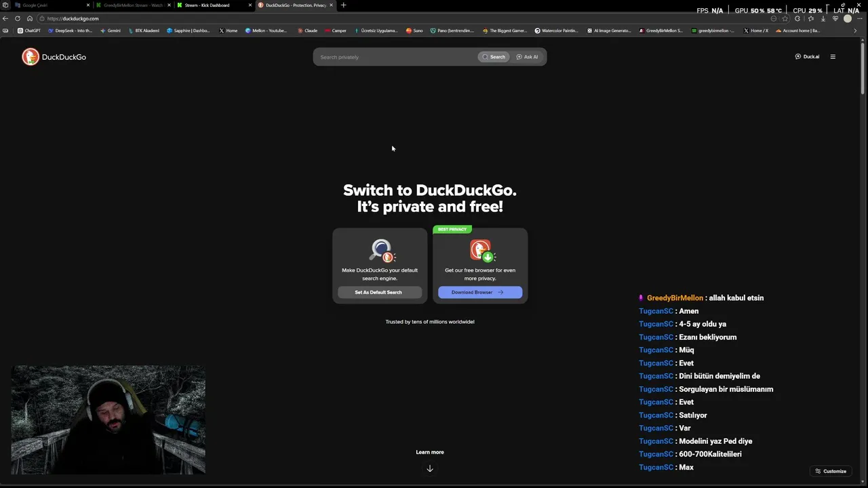Click 'Trusted by tens of millions worldwide!' text
Image resolution: width=868 pixels, height=488 pixels.
click(x=430, y=322)
